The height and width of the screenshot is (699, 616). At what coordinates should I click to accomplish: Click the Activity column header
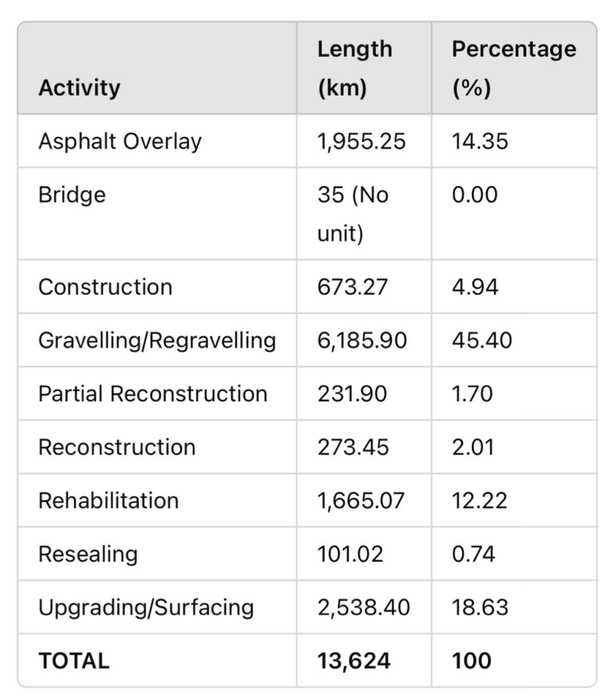pos(79,87)
